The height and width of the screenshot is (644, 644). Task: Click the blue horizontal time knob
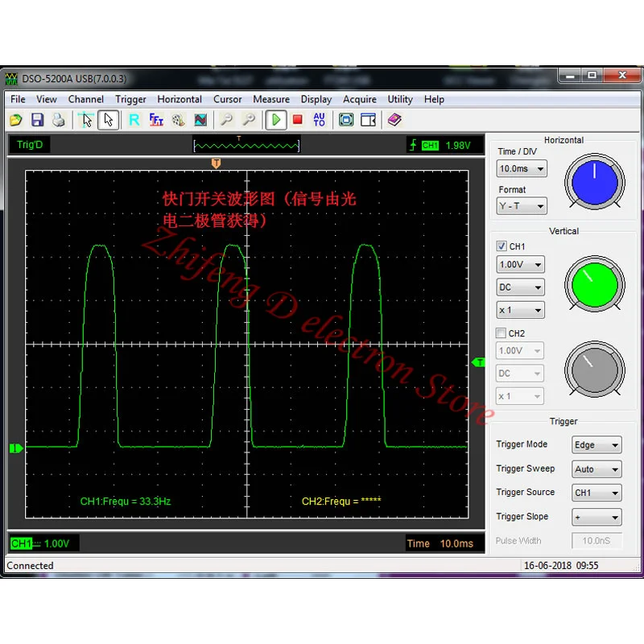[595, 182]
